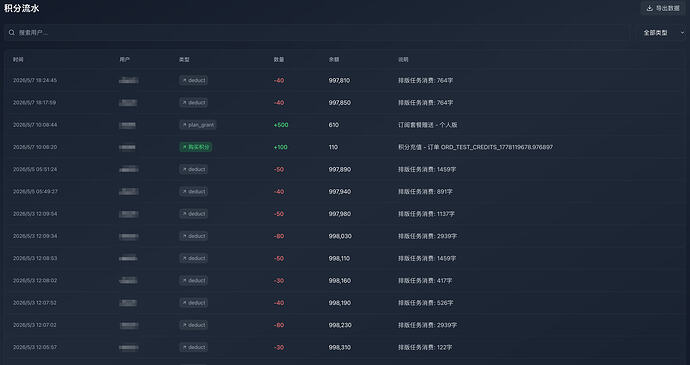Click the 积分流水 page title

coord(22,8)
